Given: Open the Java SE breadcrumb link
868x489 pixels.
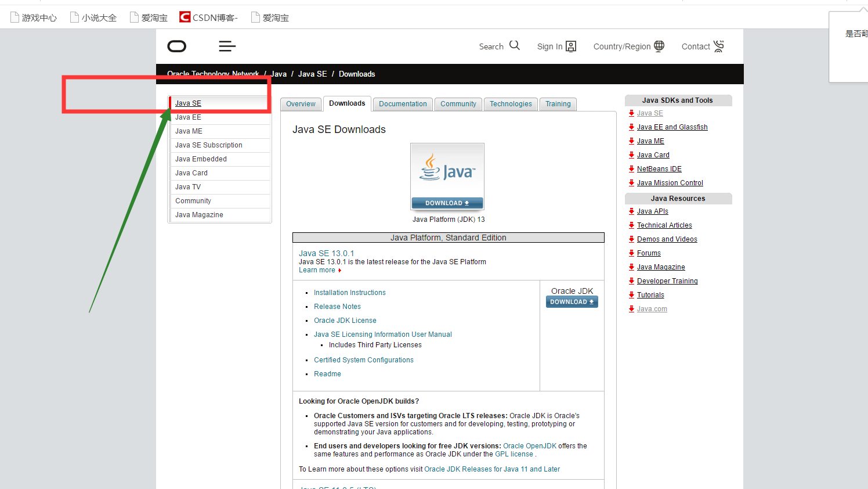Looking at the screenshot, I should click(312, 74).
